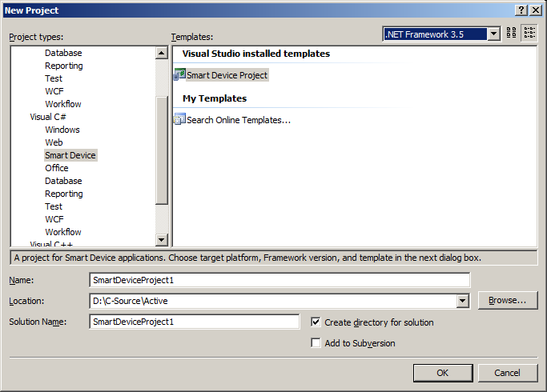Select the Smart Device Project template icon

click(x=179, y=74)
